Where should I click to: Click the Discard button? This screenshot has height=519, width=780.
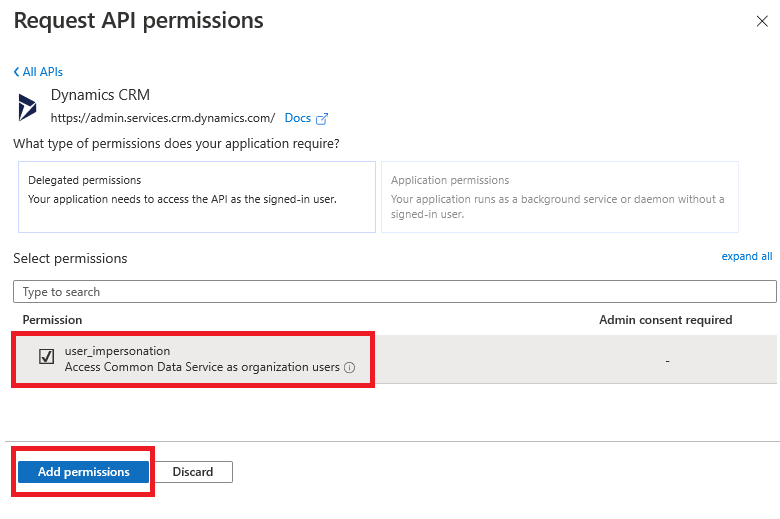coord(193,472)
